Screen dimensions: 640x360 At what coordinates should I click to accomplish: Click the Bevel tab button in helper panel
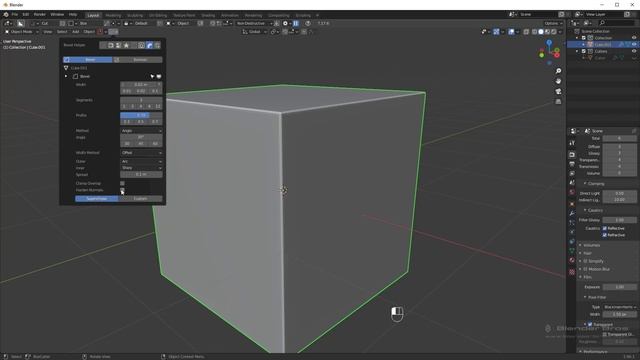pos(87,60)
